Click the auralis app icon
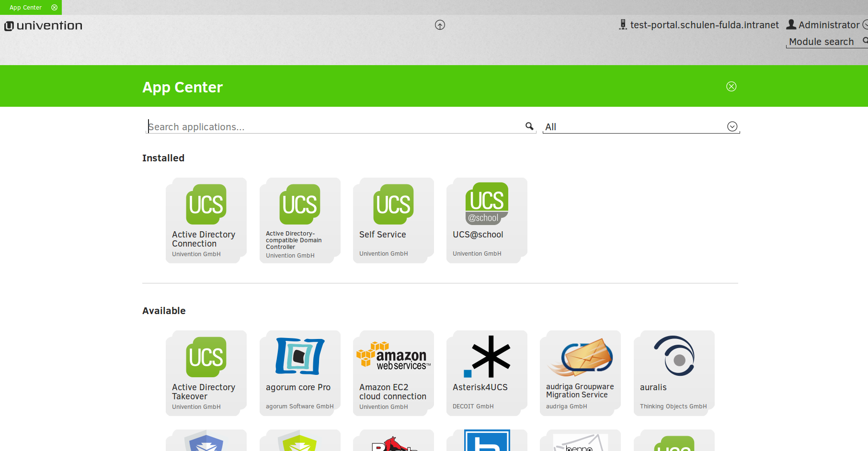The height and width of the screenshot is (451, 868). (x=674, y=356)
